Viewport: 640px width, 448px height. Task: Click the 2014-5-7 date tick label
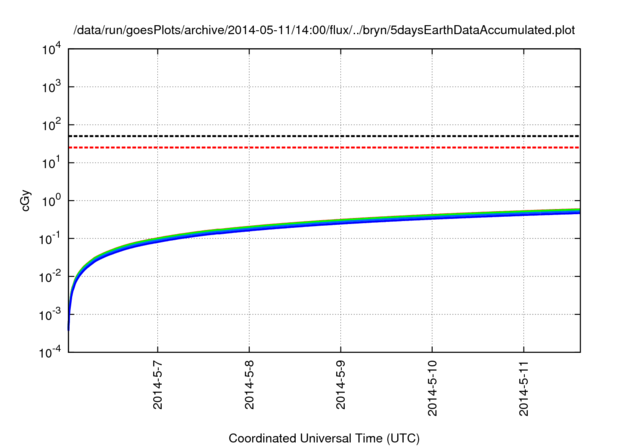(158, 385)
